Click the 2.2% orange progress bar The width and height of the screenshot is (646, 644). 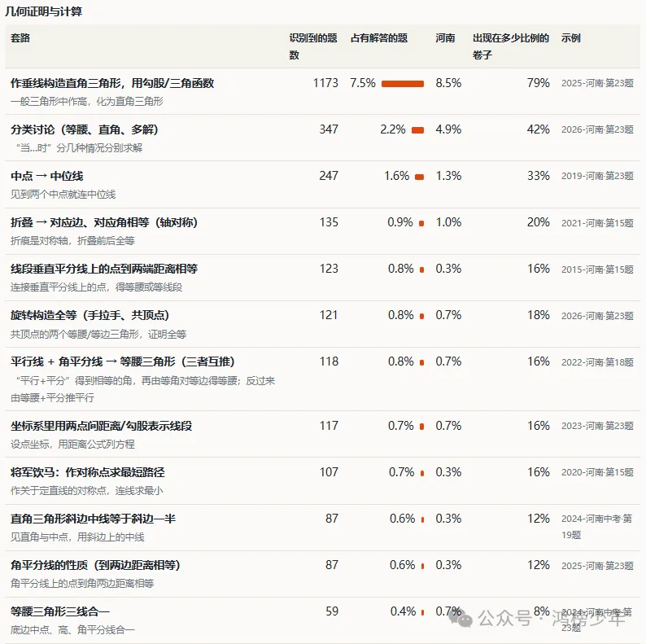(417, 130)
